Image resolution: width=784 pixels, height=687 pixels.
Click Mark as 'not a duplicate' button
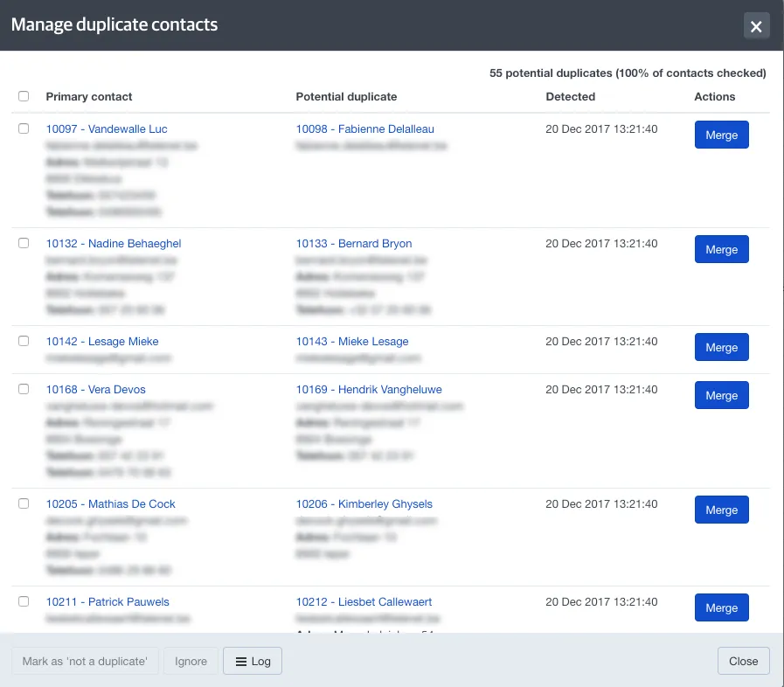[85, 661]
